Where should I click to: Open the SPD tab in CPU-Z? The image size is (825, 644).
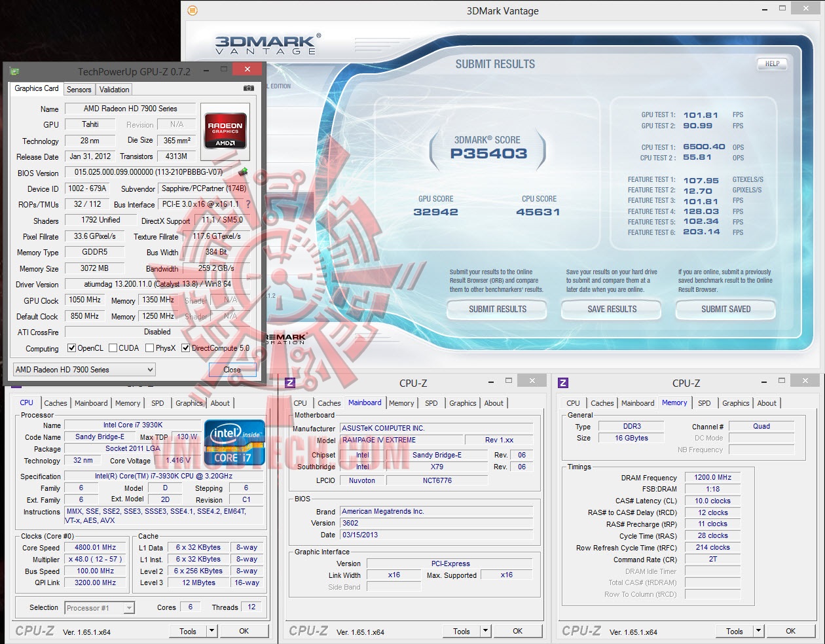coord(157,403)
